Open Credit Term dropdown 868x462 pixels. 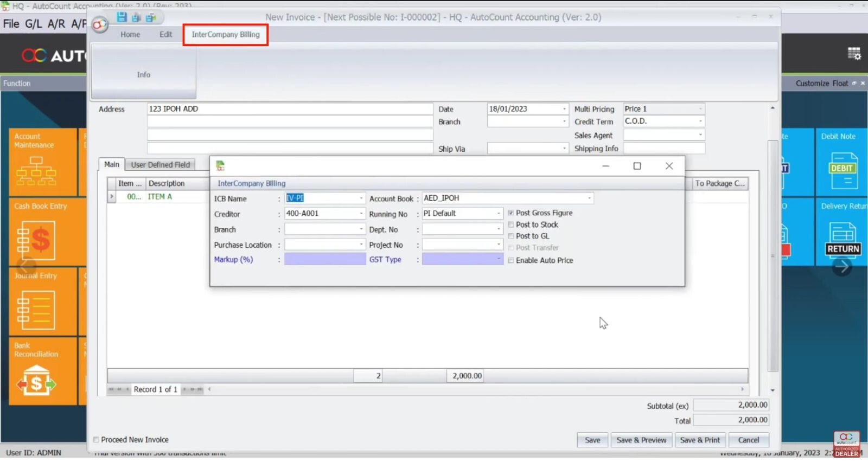700,121
